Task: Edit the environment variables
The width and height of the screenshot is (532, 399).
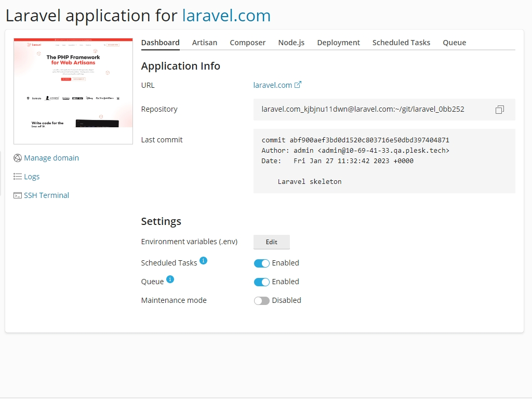Action: point(271,242)
